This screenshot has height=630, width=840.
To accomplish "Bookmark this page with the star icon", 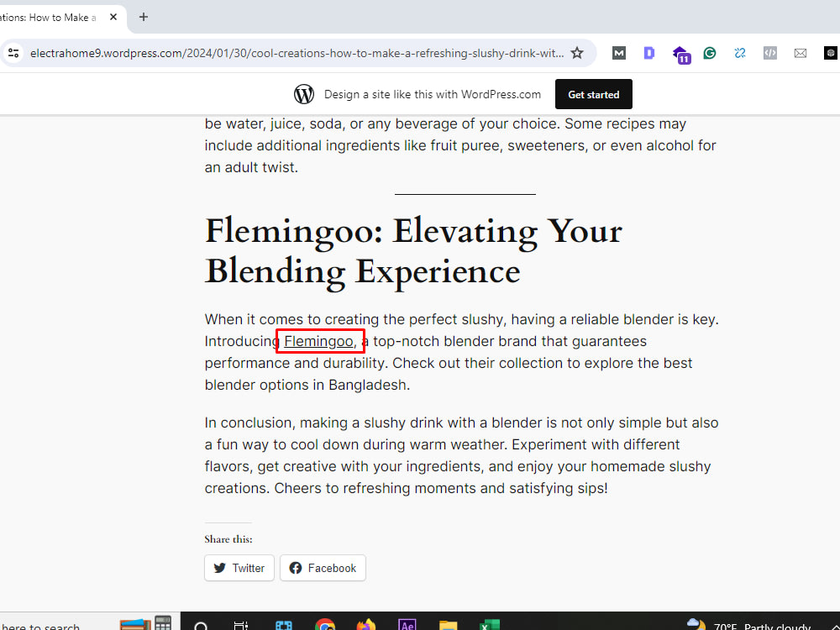I will point(576,53).
